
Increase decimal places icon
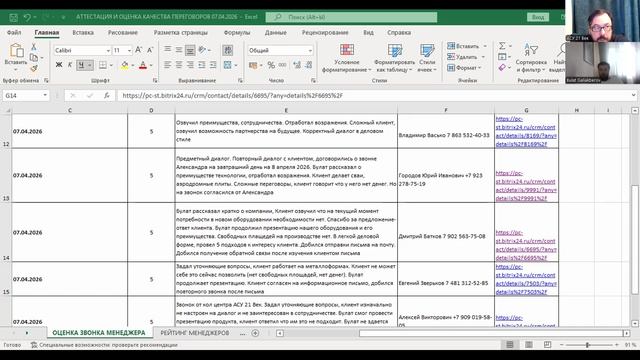click(x=297, y=65)
